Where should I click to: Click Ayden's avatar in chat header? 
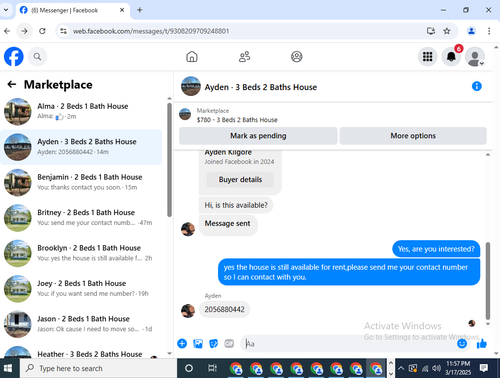[x=191, y=86]
